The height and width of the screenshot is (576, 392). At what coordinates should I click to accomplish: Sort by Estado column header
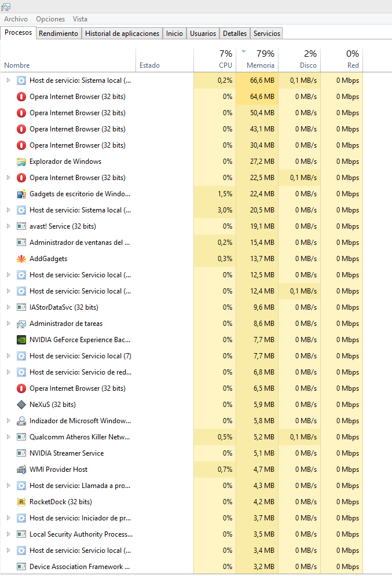[x=164, y=60]
